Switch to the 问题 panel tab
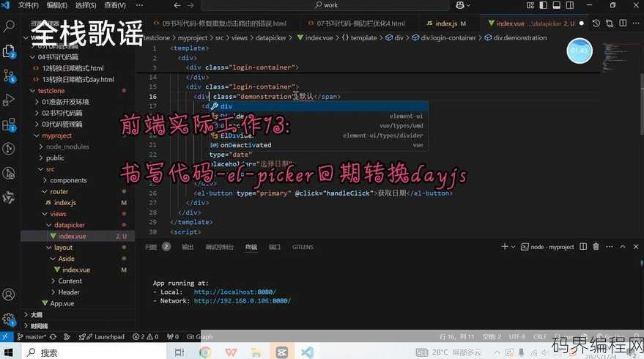Viewport: 644px width, 359px height. 151,247
